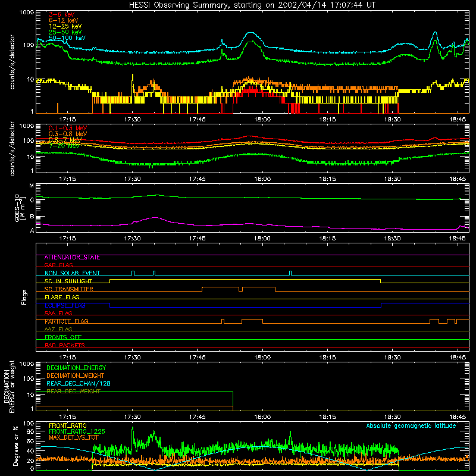Click the DECIMATION_ENERGY legend label
The image size is (476, 476).
coord(76,368)
